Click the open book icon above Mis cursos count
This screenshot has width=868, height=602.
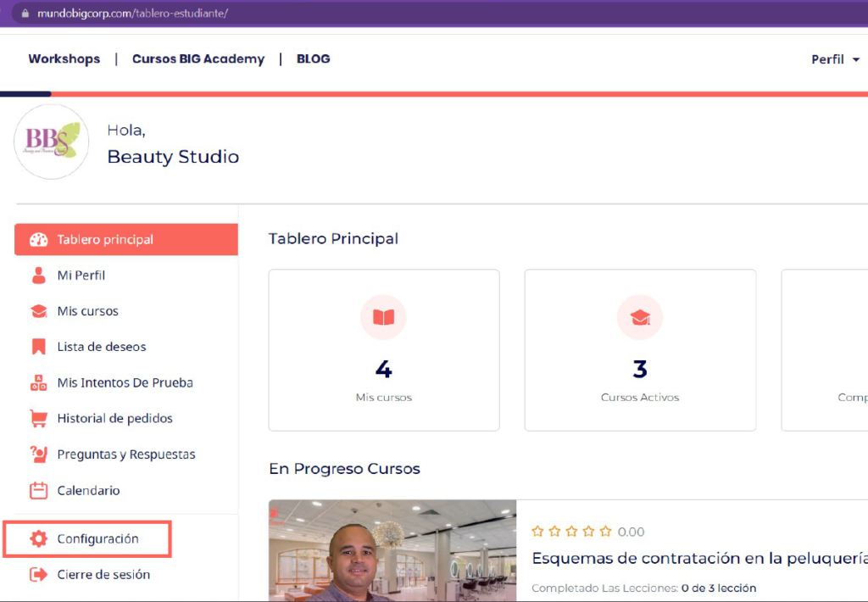pyautogui.click(x=384, y=317)
